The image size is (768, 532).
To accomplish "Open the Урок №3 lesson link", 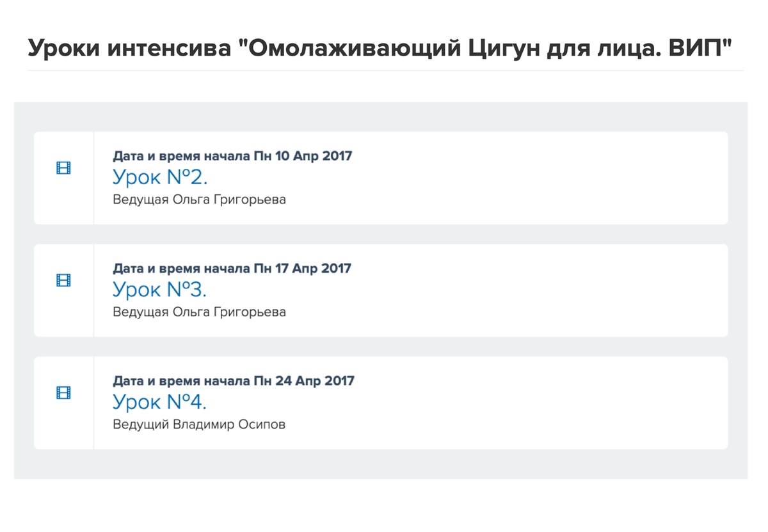I will (x=160, y=290).
